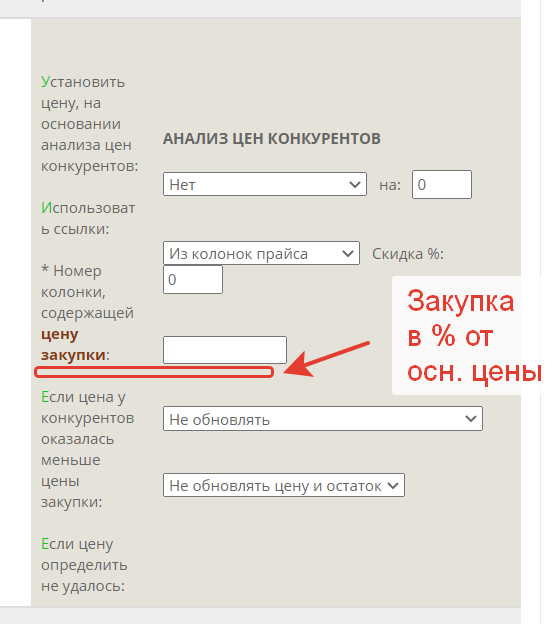Open the "Из колонок прайса" dropdown

[x=261, y=253]
